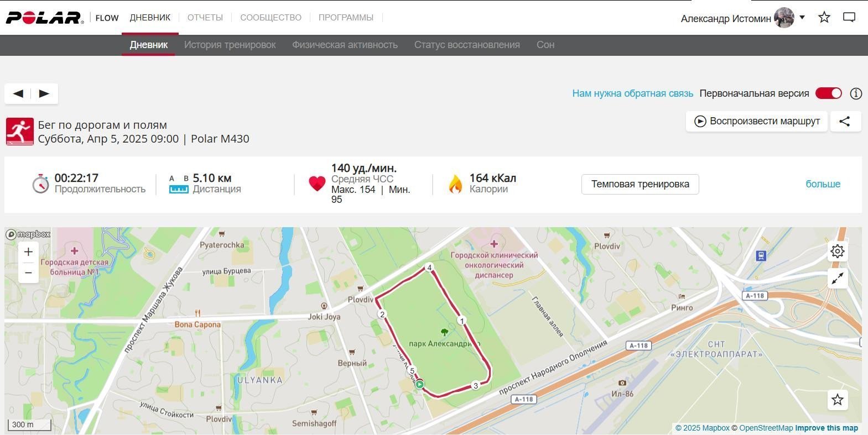Click kilometer marker 2 on route

pos(382,315)
